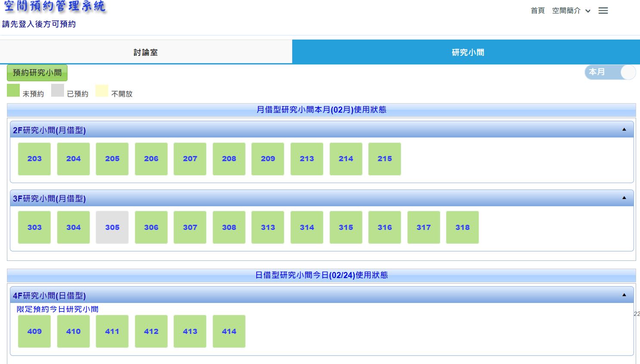Image resolution: width=640 pixels, height=364 pixels.
Task: Go to 首頁 home link
Action: coord(537,11)
